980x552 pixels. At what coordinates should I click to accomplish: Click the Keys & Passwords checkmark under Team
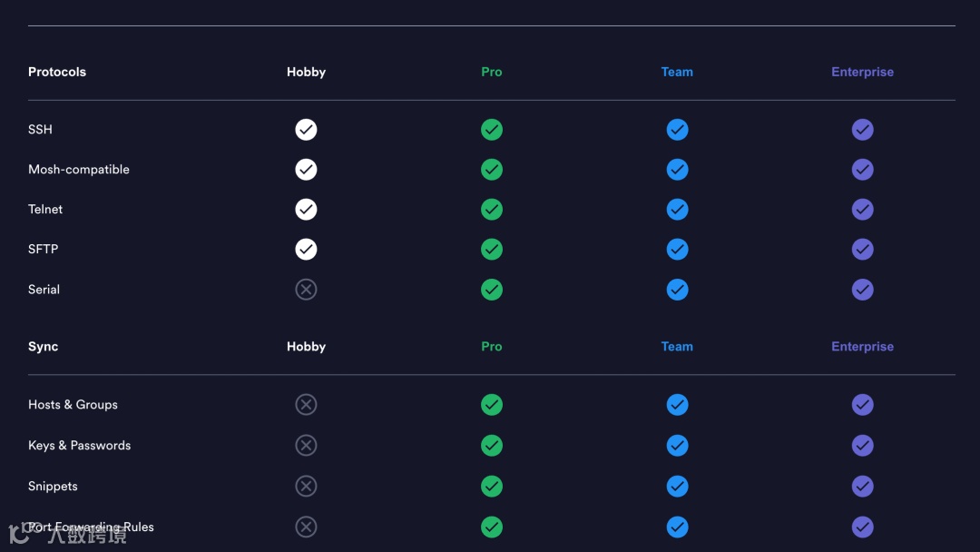677,446
